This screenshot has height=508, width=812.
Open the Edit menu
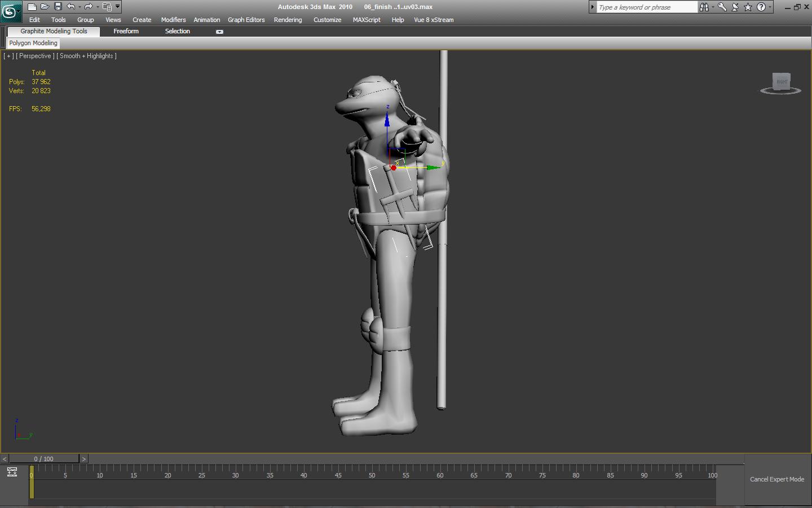click(34, 20)
